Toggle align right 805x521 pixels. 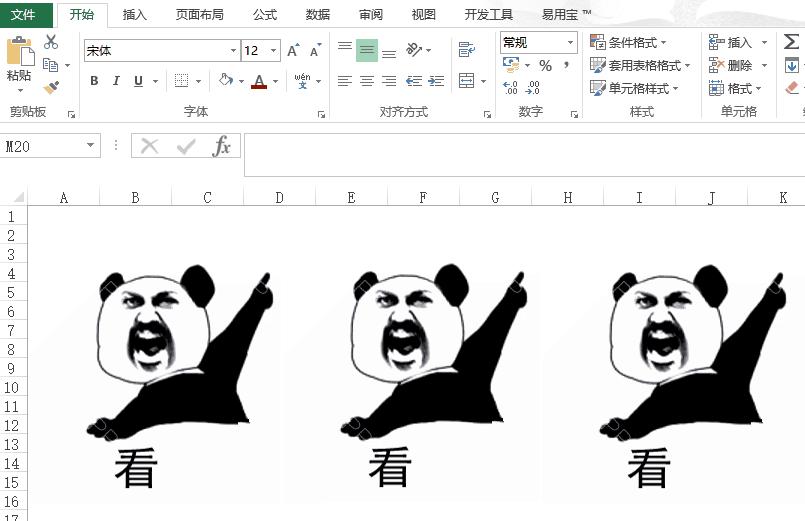[389, 81]
